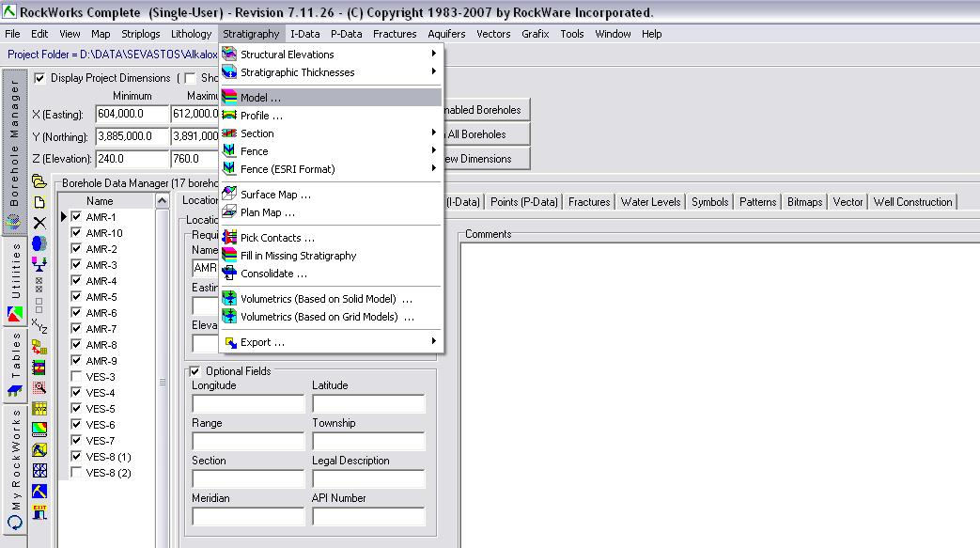Choose Model from the Stratigraphy menu
980x548 pixels.
(x=332, y=98)
